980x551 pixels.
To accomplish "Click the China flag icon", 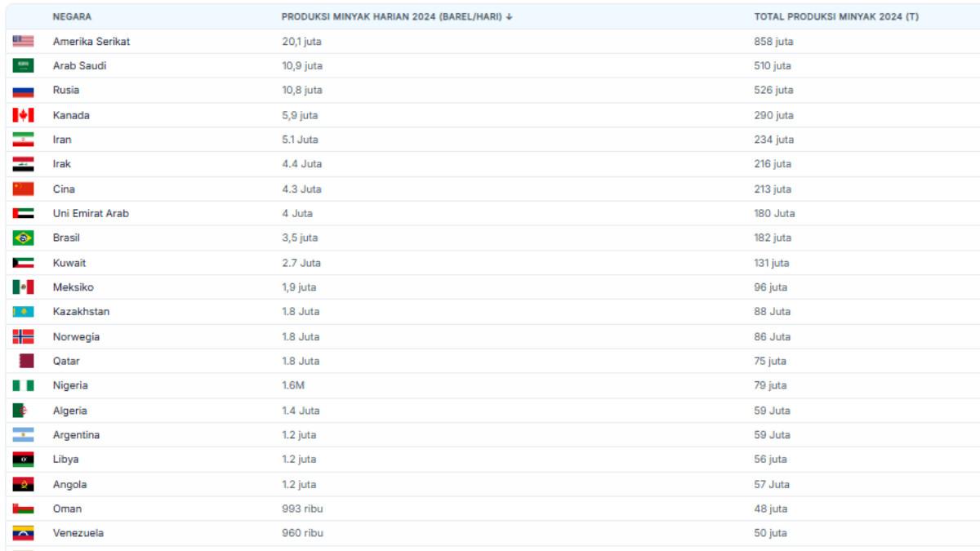I will coord(23,189).
